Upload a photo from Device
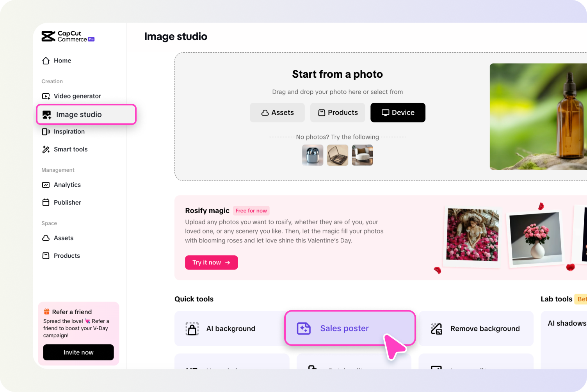Viewport: 587px width, 392px height. tap(398, 112)
